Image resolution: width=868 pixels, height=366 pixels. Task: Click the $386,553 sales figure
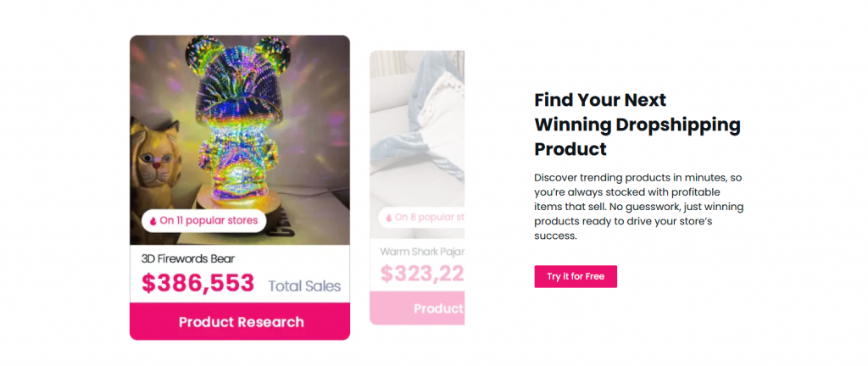(x=198, y=284)
